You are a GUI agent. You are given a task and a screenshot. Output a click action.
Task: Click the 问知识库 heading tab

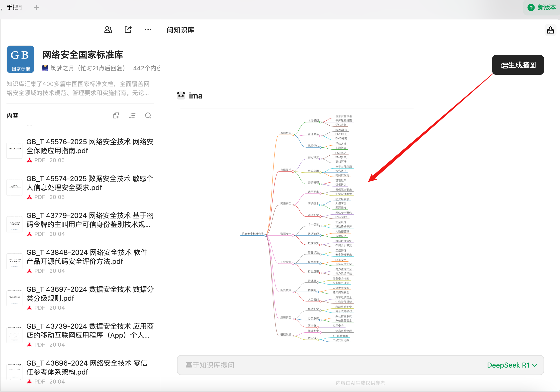click(x=181, y=30)
